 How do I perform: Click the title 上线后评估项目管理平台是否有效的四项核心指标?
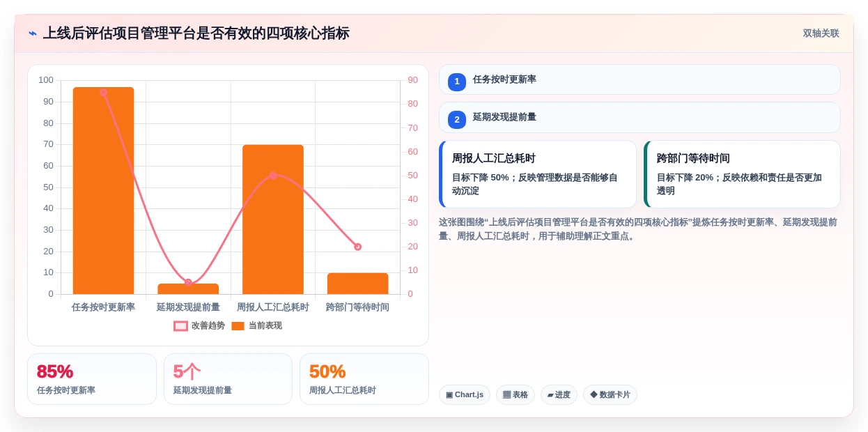[x=196, y=33]
